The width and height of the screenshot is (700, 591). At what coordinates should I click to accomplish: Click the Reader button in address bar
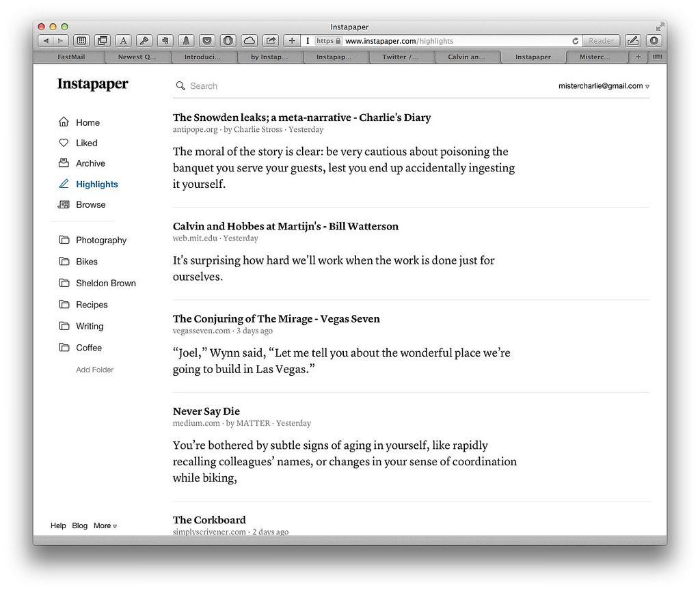pos(601,41)
